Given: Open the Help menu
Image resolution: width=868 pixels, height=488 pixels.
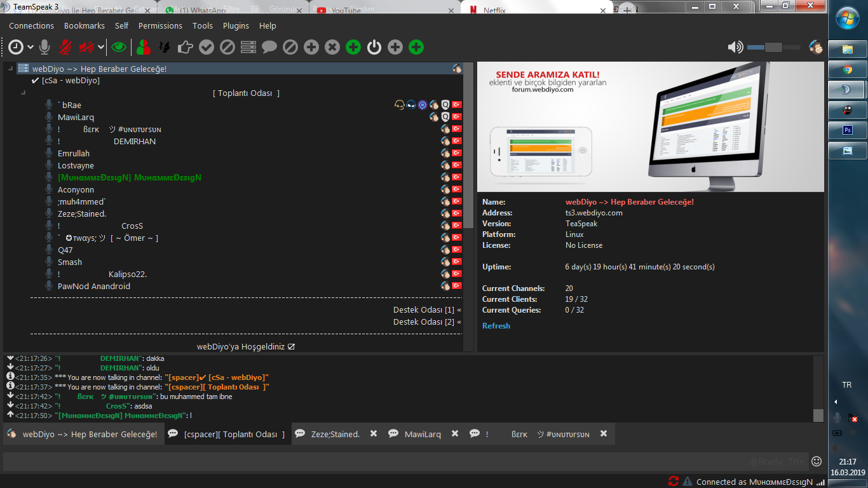Looking at the screenshot, I should click(x=268, y=26).
